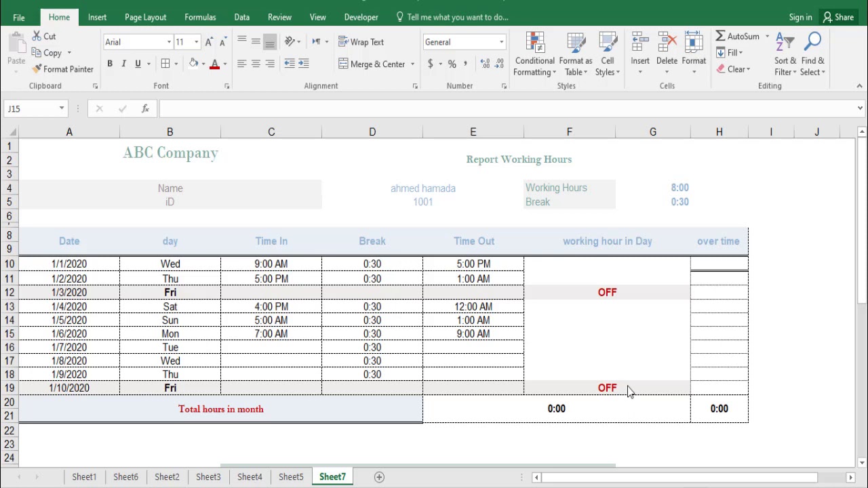
Task: Toggle Italic formatting
Action: [x=123, y=64]
